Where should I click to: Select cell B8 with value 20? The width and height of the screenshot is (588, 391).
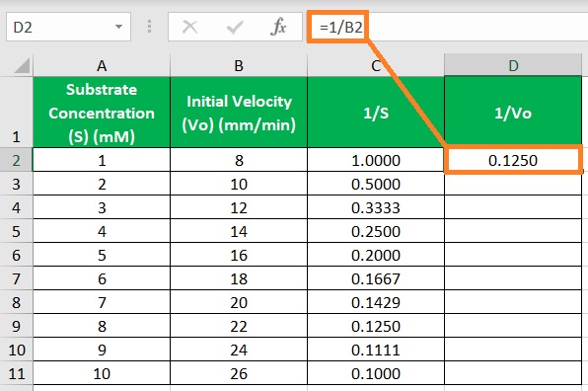click(239, 302)
